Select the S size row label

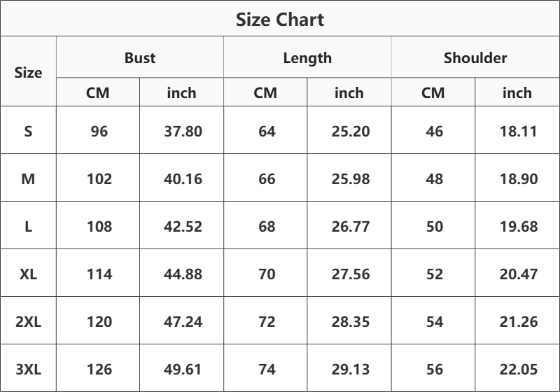(x=28, y=130)
